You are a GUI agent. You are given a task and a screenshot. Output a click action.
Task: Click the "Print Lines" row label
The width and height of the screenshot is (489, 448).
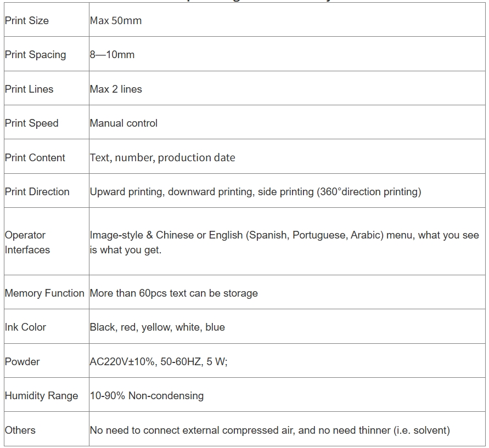(x=29, y=89)
